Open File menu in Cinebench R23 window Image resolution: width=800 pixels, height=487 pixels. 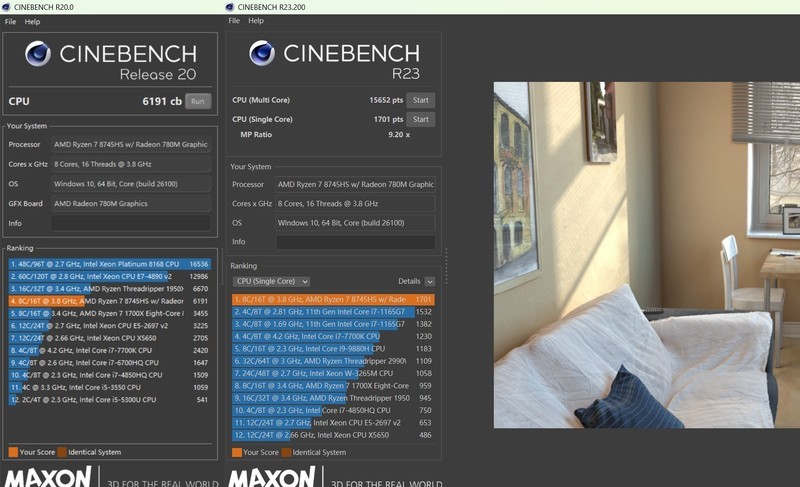click(x=234, y=21)
